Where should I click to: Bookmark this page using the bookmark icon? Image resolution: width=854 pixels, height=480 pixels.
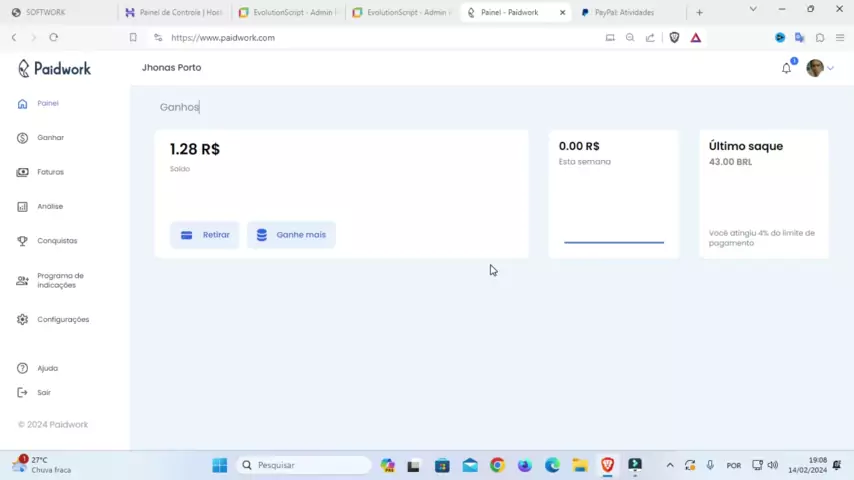click(x=132, y=38)
